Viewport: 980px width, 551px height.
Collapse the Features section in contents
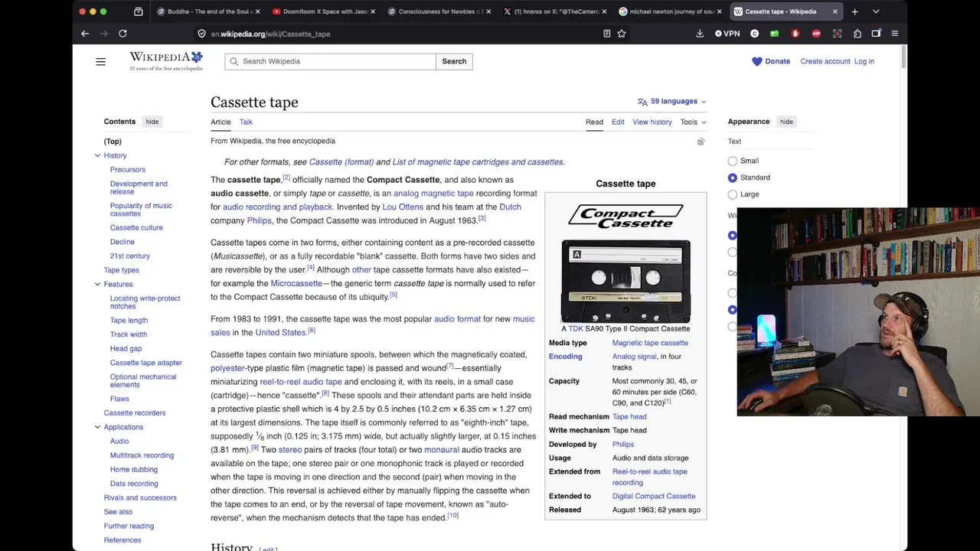point(97,284)
